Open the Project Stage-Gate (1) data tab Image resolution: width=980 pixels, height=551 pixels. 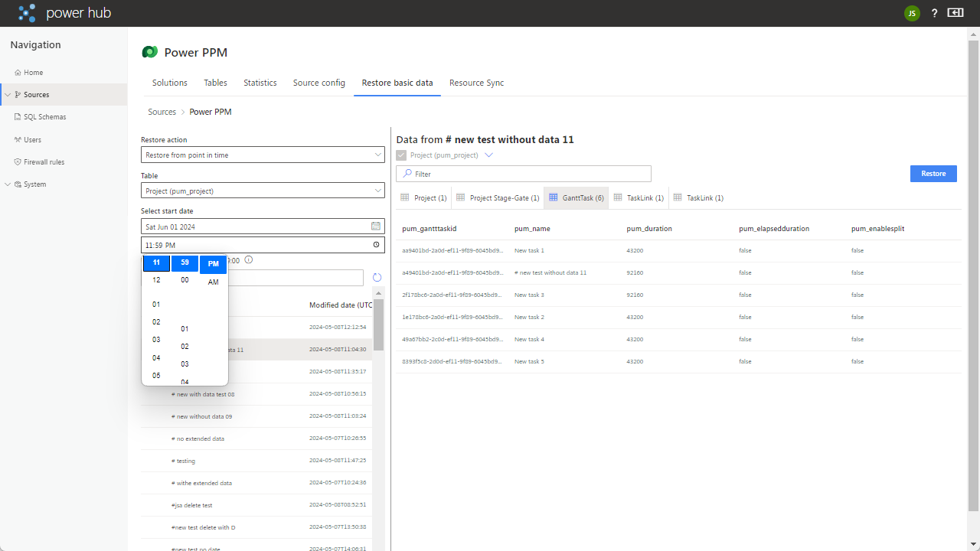[498, 197]
